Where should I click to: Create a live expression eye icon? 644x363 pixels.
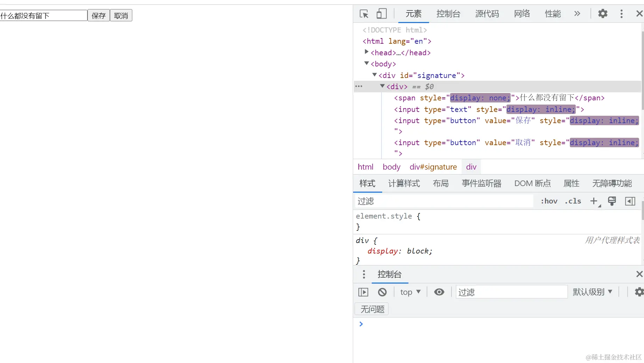click(439, 292)
